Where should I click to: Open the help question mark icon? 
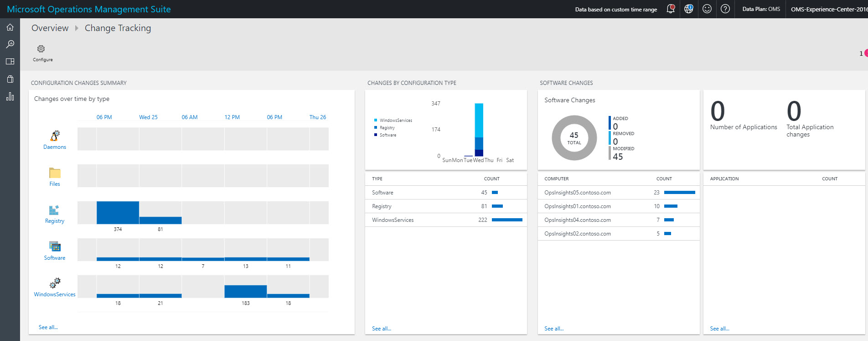click(725, 9)
